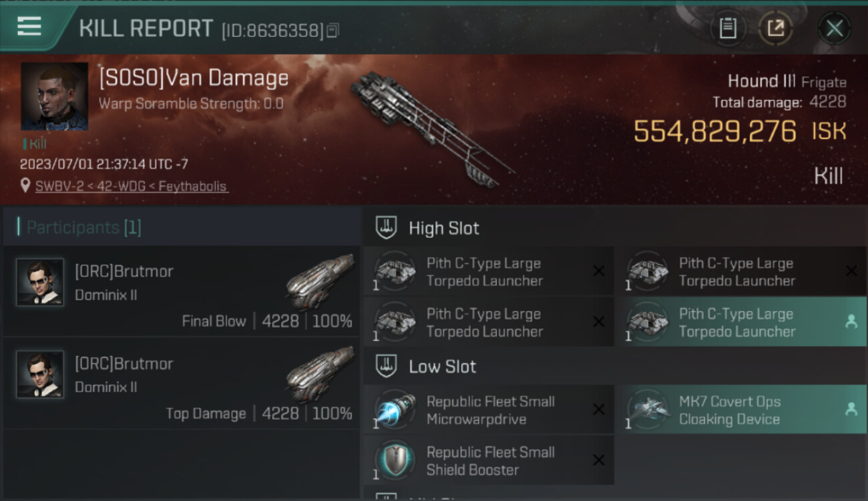Open the hamburger menu icon
868x501 pixels.
[29, 27]
